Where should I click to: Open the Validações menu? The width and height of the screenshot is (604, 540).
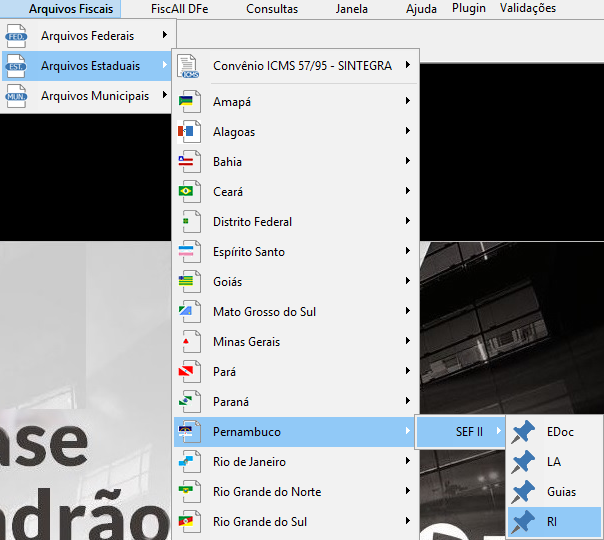528,8
